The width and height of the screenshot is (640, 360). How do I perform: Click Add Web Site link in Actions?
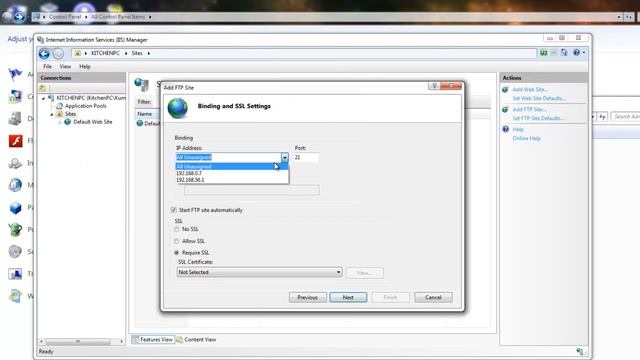click(530, 89)
